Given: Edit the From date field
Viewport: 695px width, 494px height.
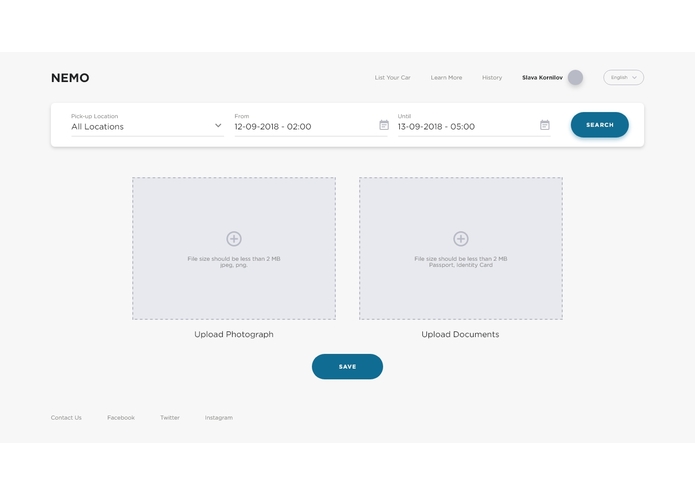Looking at the screenshot, I should tap(311, 125).
